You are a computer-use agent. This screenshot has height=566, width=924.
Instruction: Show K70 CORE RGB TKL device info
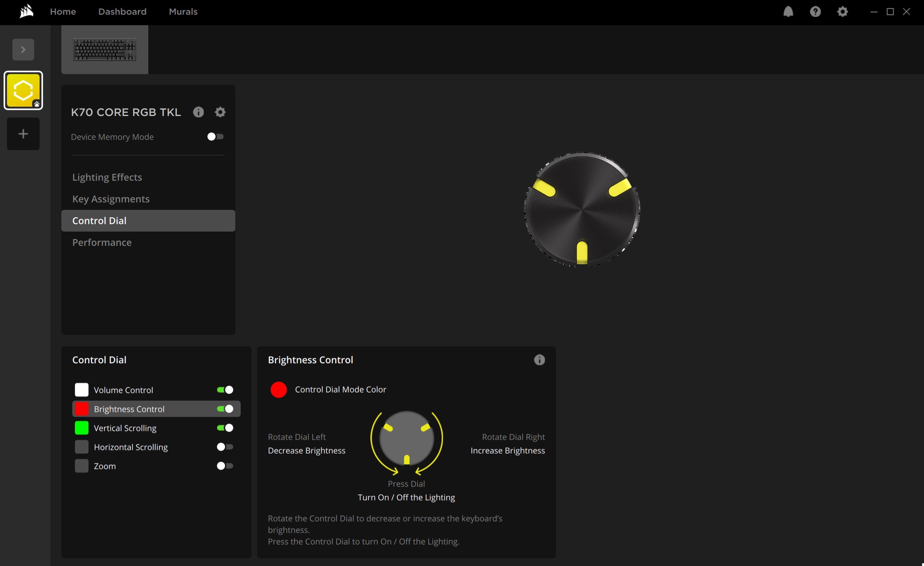pyautogui.click(x=199, y=112)
